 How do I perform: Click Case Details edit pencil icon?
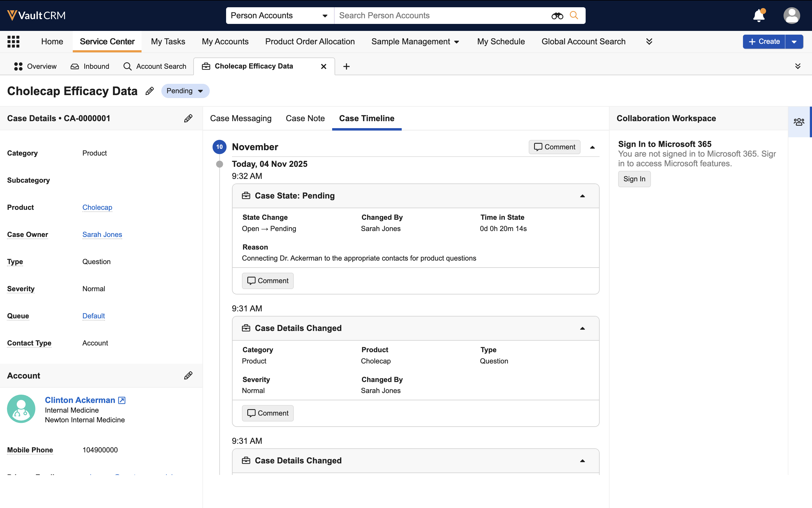pyautogui.click(x=188, y=118)
